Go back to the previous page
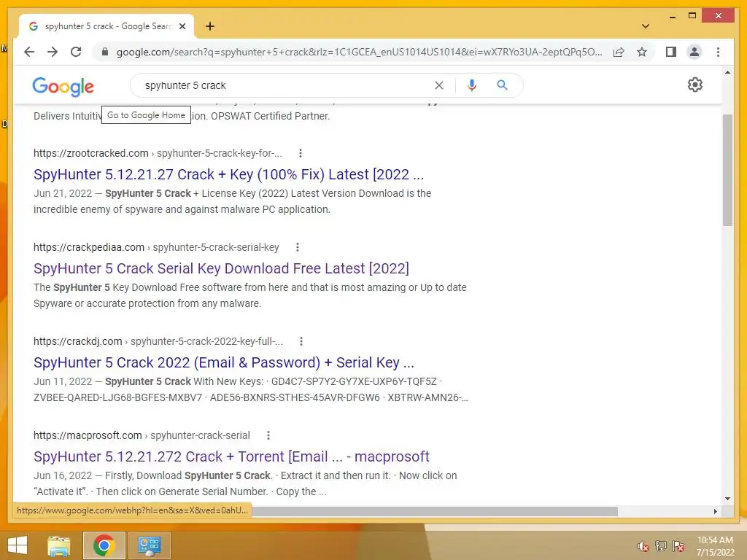Screen dimensions: 747x560 pyautogui.click(x=29, y=52)
